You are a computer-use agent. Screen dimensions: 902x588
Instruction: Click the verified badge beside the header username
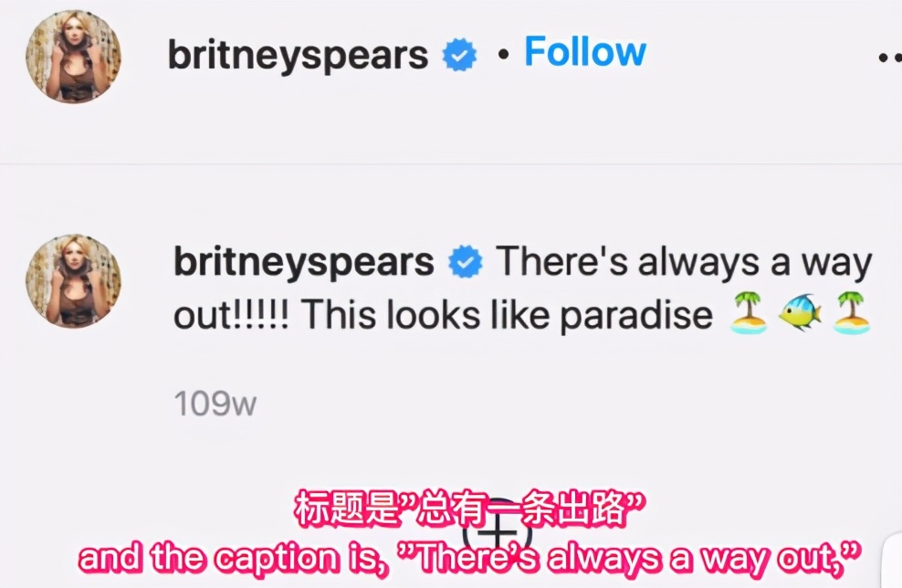(459, 55)
